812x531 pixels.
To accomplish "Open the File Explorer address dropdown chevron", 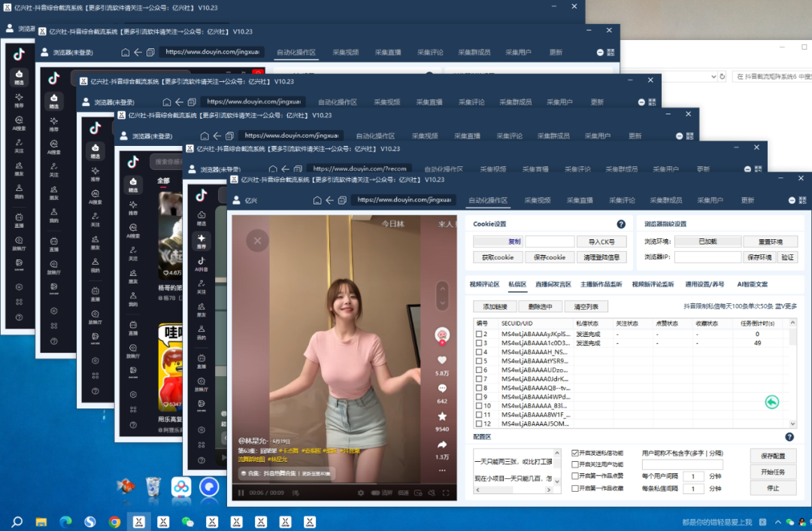I will coord(713,76).
